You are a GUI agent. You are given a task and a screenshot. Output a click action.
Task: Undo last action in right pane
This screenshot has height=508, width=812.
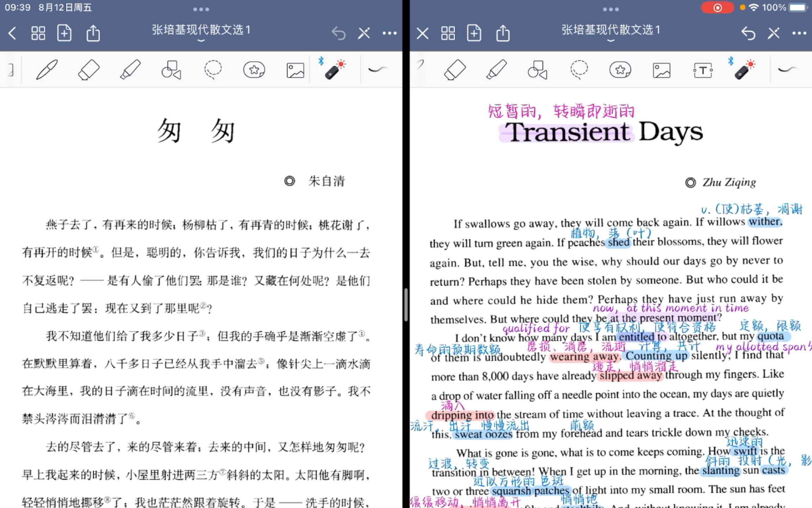(x=748, y=34)
